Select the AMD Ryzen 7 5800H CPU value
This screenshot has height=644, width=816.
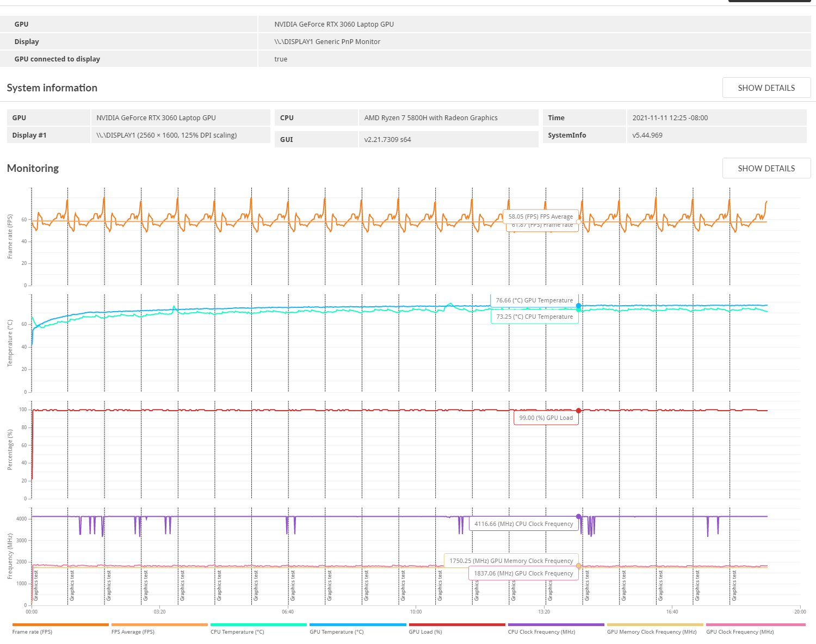point(431,118)
